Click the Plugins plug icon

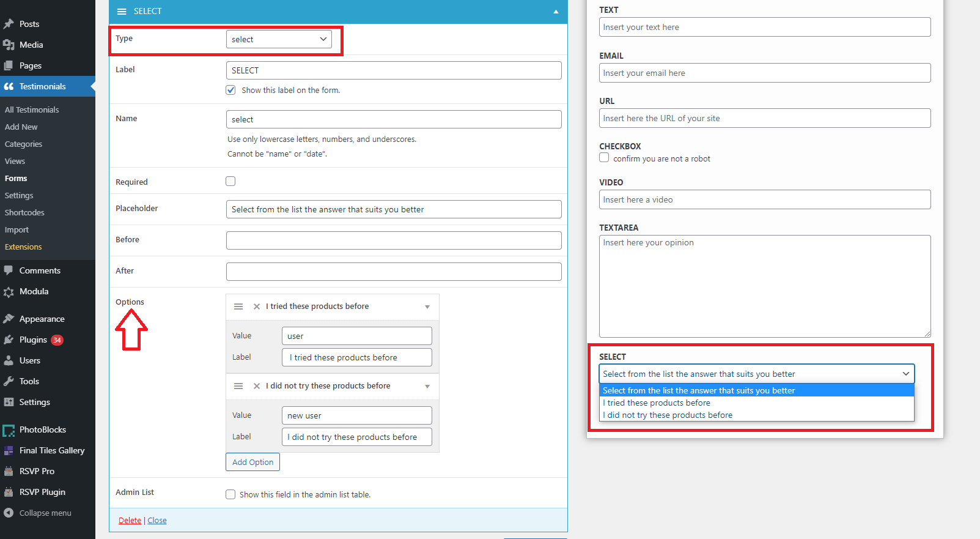pyautogui.click(x=9, y=340)
